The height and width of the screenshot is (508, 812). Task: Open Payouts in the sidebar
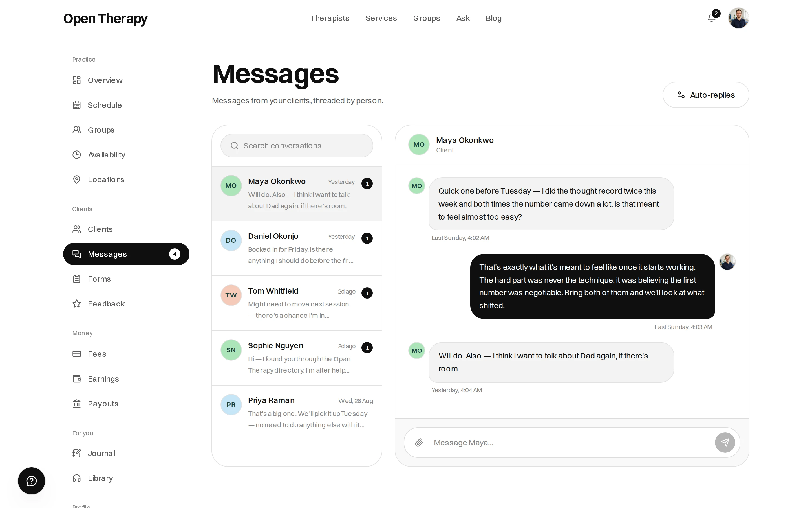(126, 404)
